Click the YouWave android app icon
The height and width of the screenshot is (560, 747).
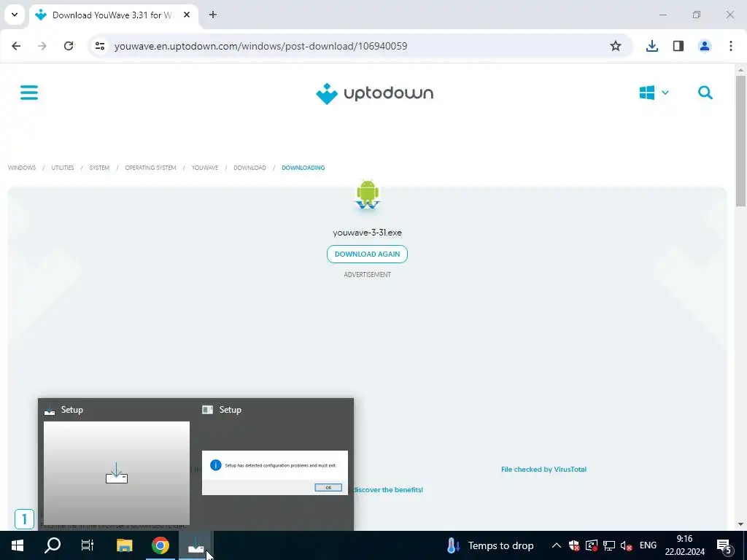[x=368, y=195]
